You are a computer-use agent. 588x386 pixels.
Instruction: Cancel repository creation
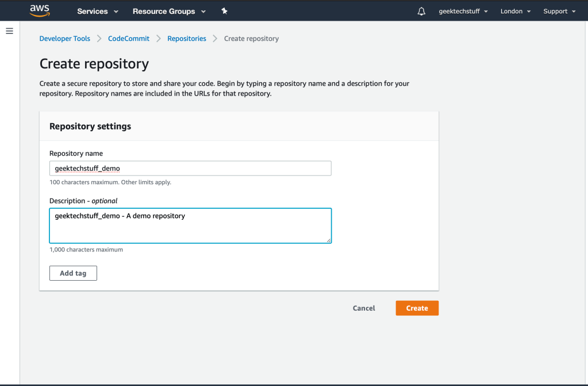pos(363,308)
